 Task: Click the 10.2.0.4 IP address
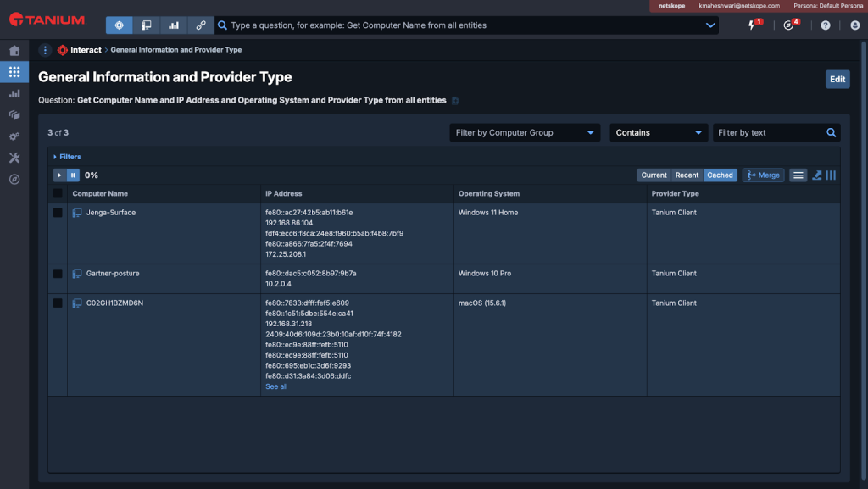pos(278,284)
